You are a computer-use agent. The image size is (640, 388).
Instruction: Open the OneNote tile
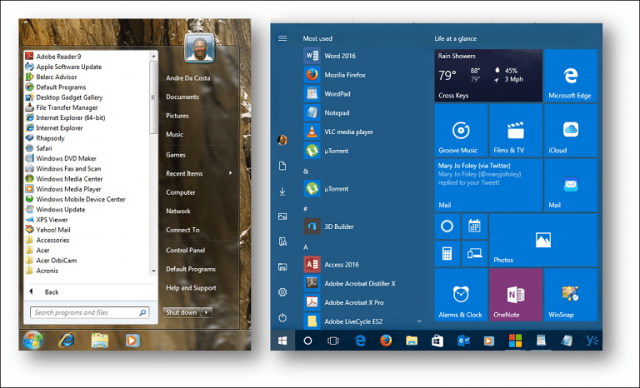(516, 295)
